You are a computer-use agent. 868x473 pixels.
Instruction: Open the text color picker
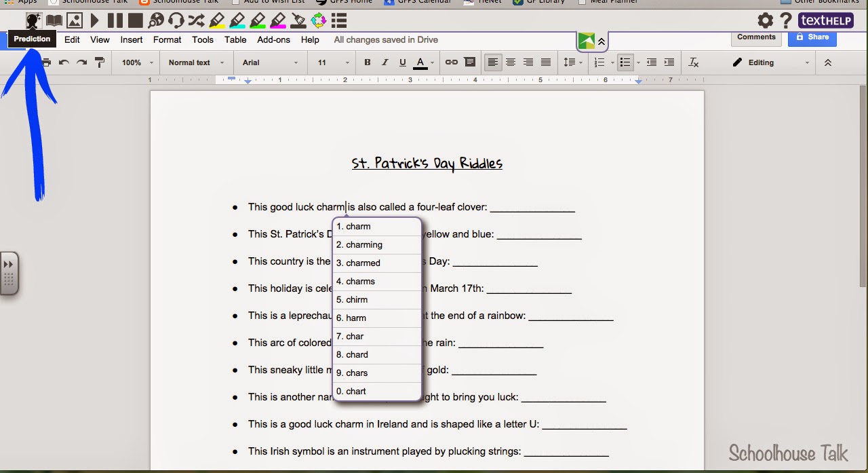420,62
